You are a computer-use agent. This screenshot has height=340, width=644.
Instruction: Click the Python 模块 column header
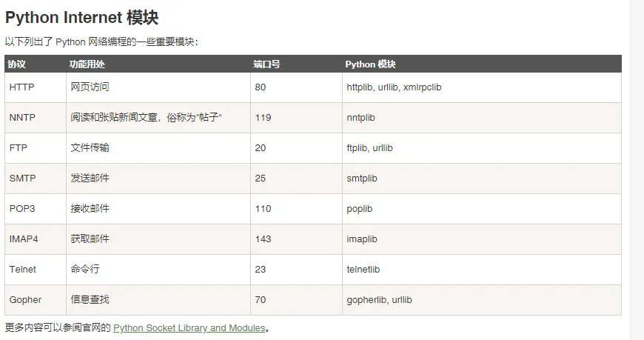(x=371, y=64)
